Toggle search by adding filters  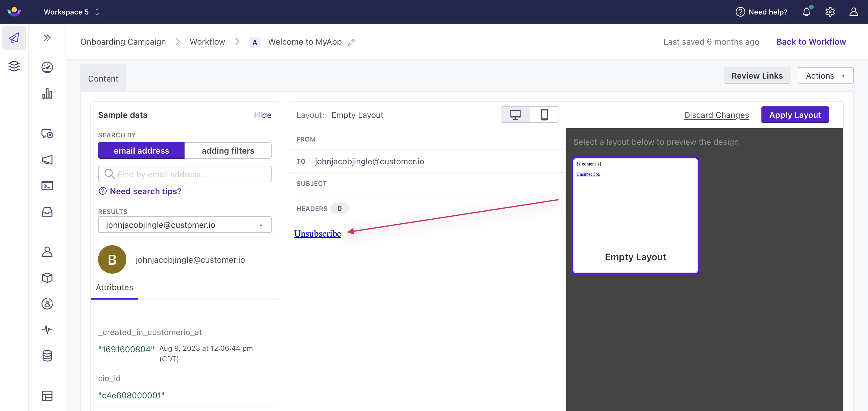tap(228, 150)
